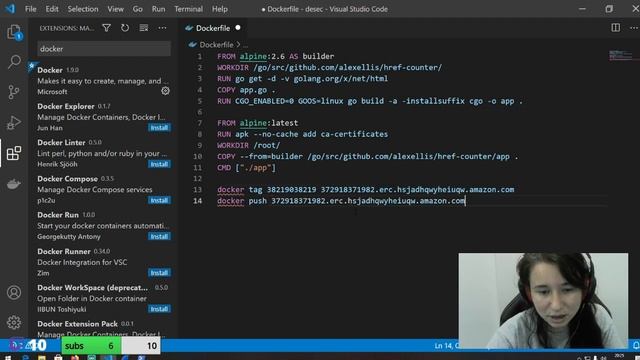This screenshot has height=360, width=640.
Task: Open the View menu
Action: pos(116,9)
